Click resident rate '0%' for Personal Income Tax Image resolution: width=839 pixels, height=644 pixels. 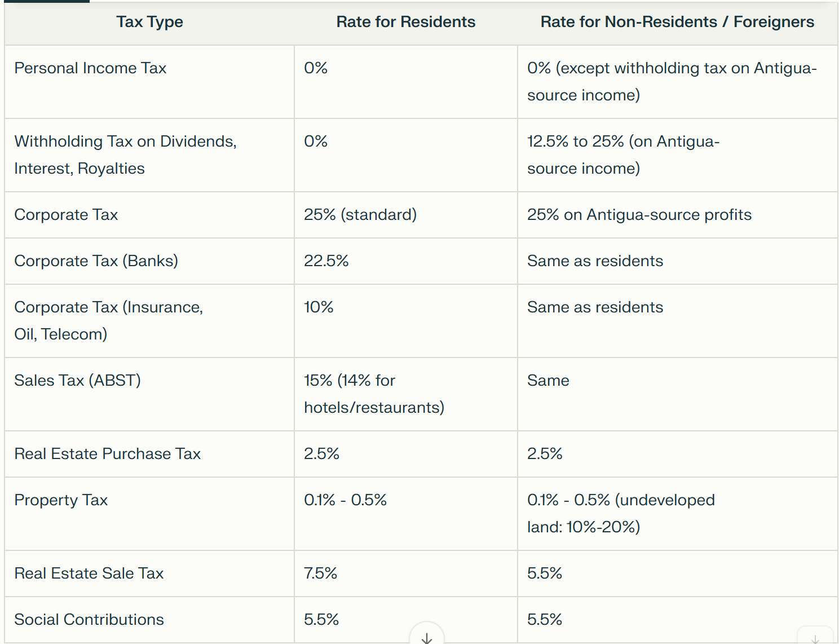coord(316,68)
